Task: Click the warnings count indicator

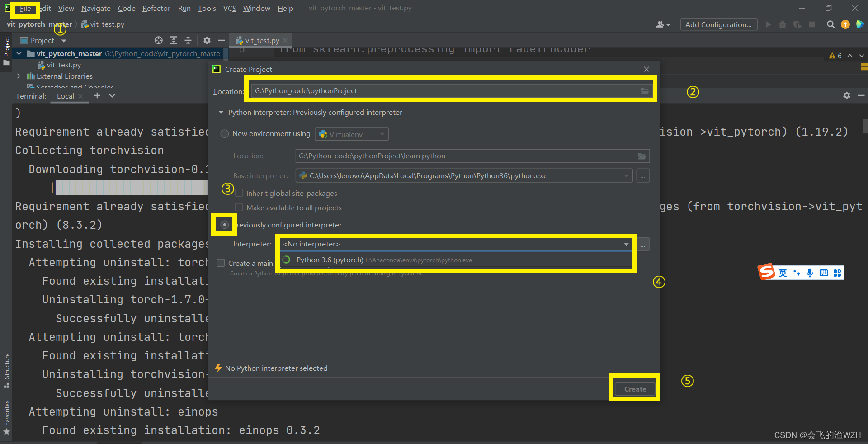Action: pyautogui.click(x=835, y=56)
